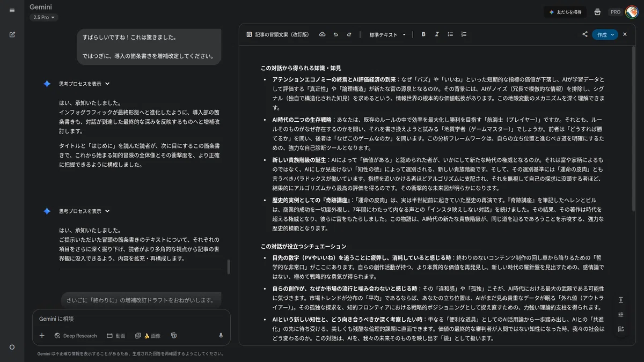Screen dimensions: 644x362
Task: Toggle bulleted list formatting
Action: coord(450,34)
